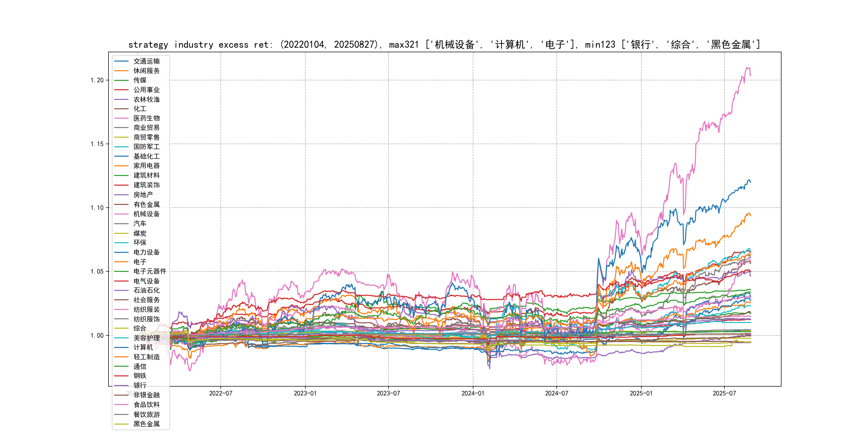Click the 机械设备 legend label
The image size is (868, 434).
146,214
